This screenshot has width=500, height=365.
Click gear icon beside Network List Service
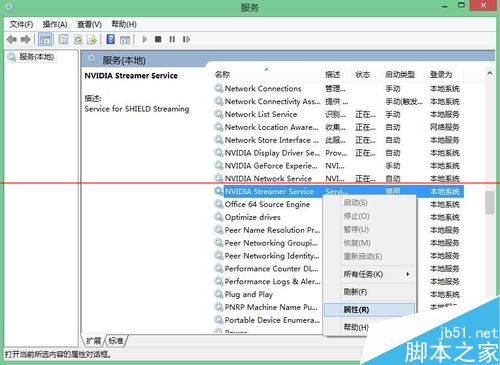tap(219, 114)
